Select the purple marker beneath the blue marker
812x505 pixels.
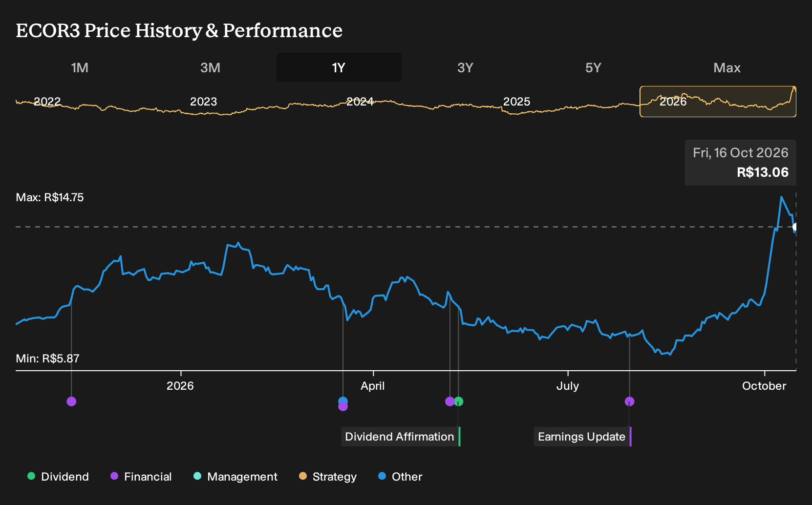(x=343, y=406)
